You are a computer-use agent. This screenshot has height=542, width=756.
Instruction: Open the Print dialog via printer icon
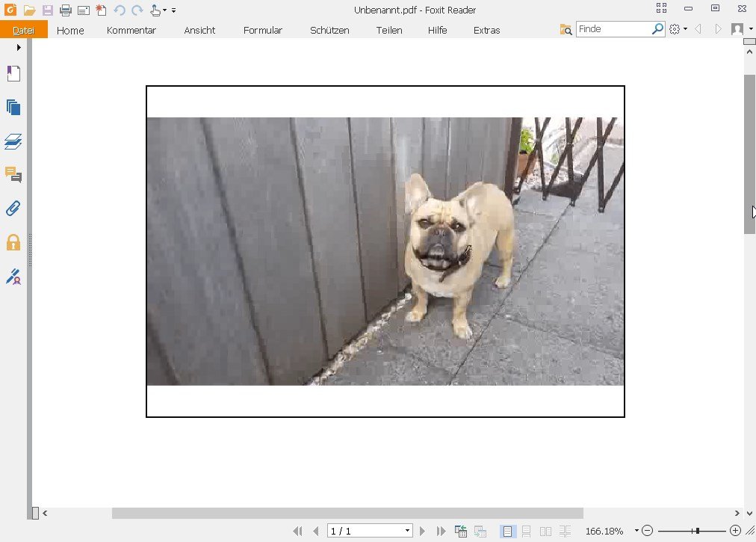point(65,10)
